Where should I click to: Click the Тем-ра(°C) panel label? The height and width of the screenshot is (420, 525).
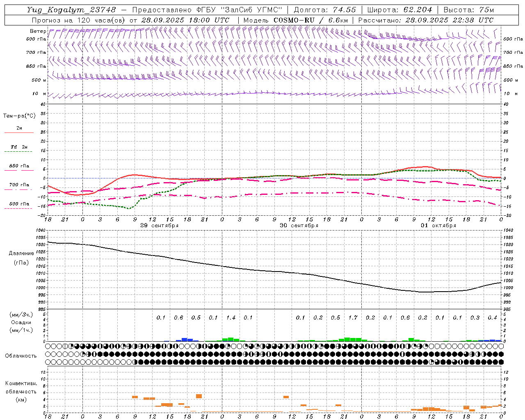19,116
